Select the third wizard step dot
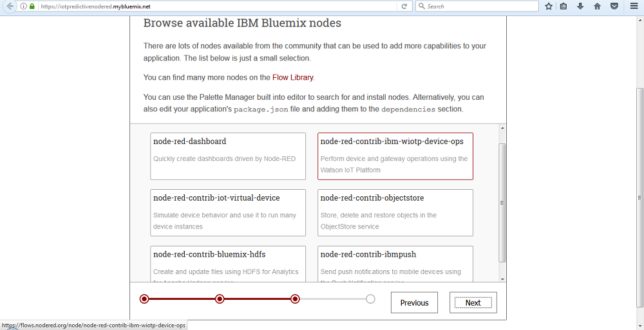This screenshot has width=644, height=330. 295,299
